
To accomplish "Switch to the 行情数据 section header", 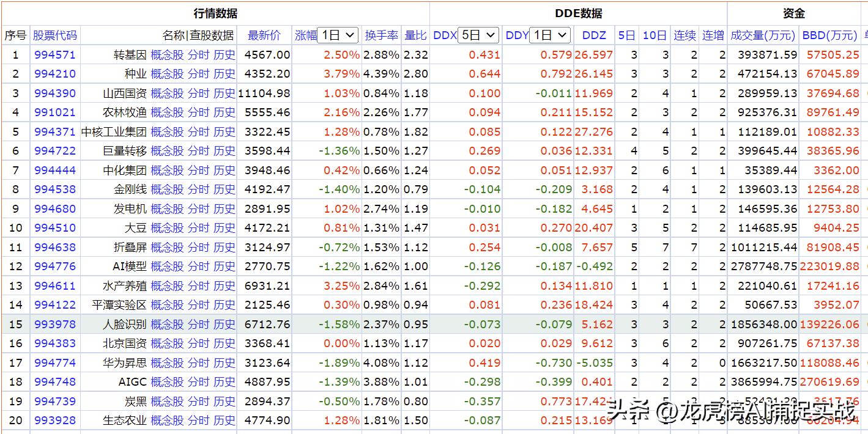I will click(x=214, y=12).
